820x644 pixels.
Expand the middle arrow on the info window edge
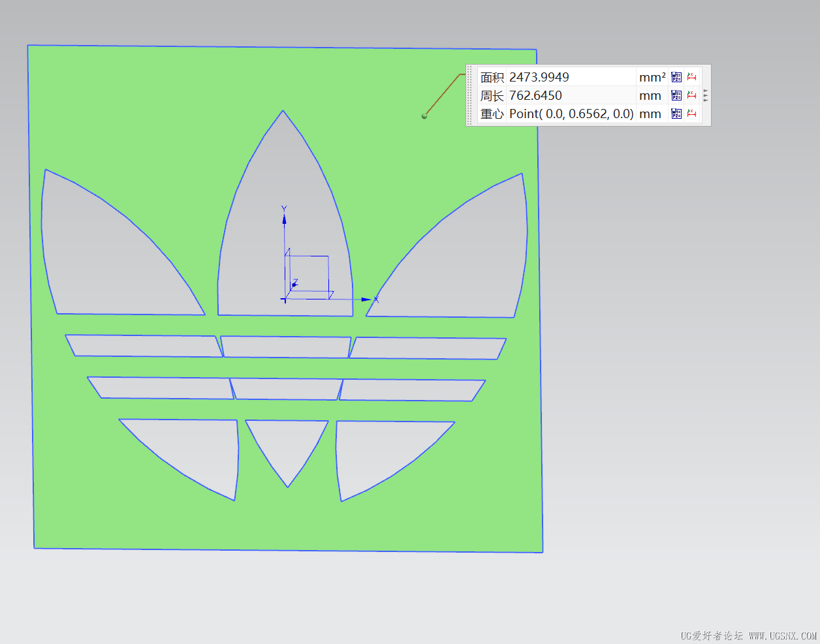(705, 95)
